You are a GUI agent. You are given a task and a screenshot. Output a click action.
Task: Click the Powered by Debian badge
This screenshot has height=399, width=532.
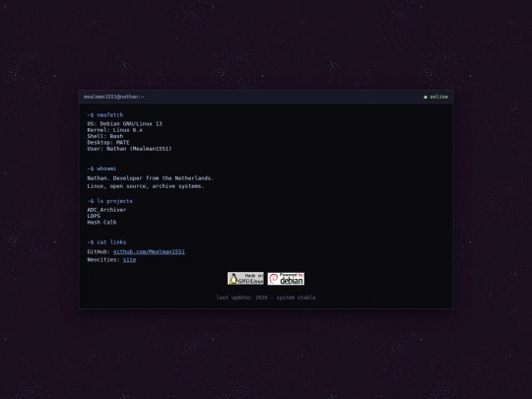click(286, 278)
